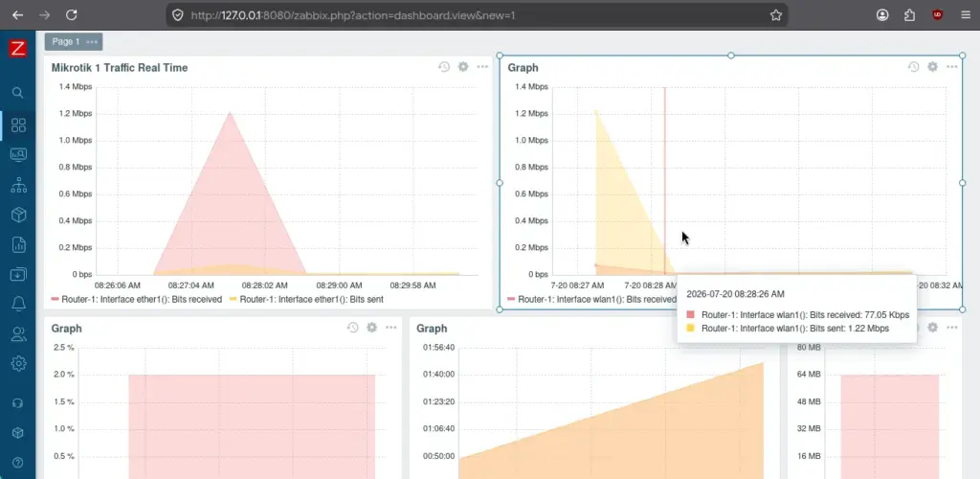The height and width of the screenshot is (479, 980).
Task: Open Page 1 tab options ellipsis
Action: click(92, 42)
